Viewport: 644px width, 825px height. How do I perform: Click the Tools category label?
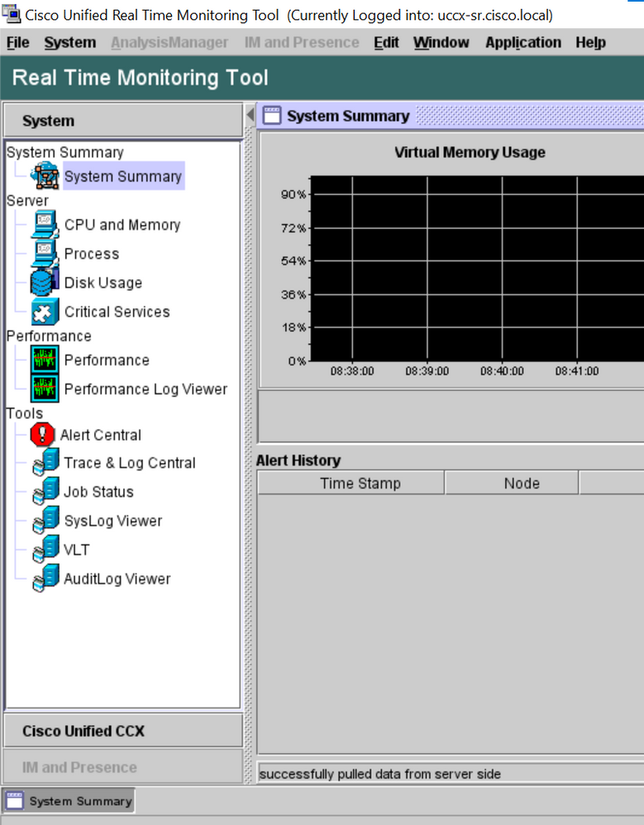[24, 413]
